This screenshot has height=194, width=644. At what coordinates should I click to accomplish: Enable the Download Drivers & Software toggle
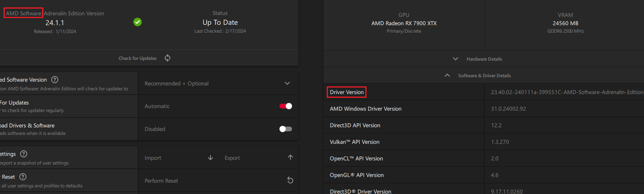(x=285, y=129)
